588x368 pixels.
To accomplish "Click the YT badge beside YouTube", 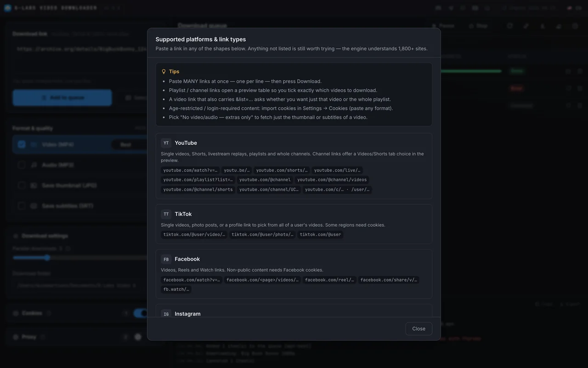I will tap(166, 143).
